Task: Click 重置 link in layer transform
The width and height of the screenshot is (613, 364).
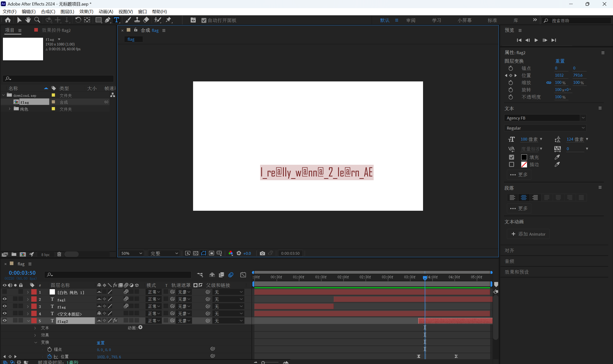Action: [x=560, y=61]
